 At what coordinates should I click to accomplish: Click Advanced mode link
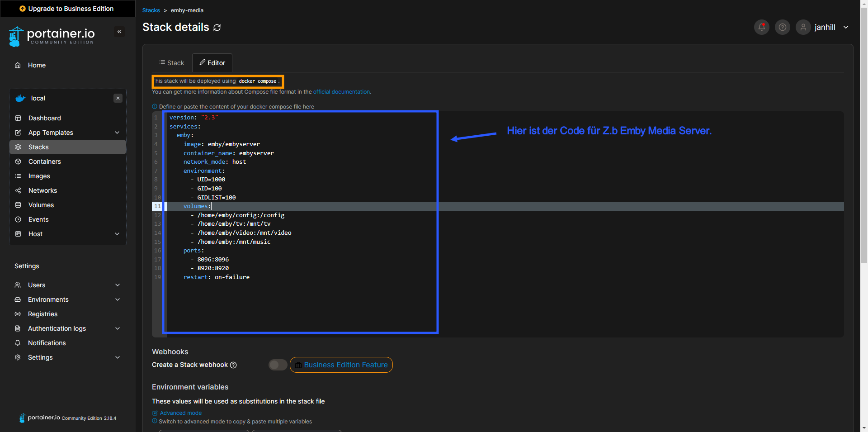tap(177, 413)
